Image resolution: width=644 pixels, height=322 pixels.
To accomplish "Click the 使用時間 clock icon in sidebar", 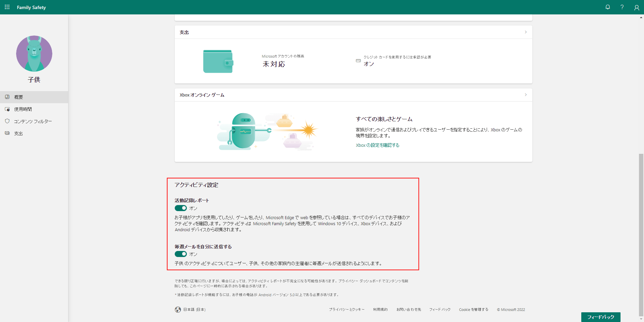I will (x=7, y=109).
